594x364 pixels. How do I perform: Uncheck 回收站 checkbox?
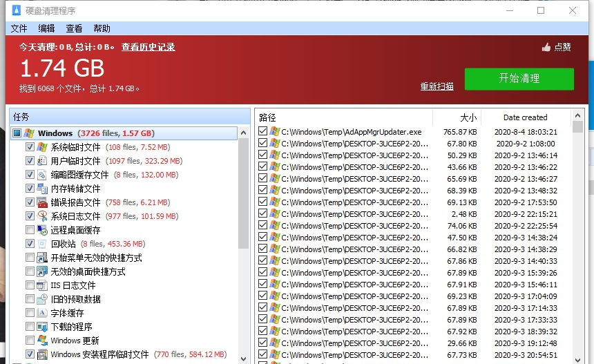click(30, 244)
